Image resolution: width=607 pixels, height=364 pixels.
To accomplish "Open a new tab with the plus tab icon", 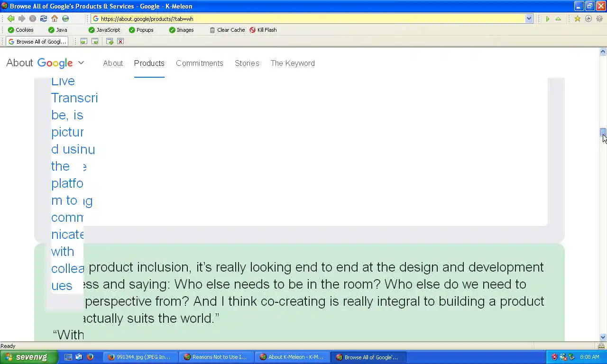I will tap(110, 41).
